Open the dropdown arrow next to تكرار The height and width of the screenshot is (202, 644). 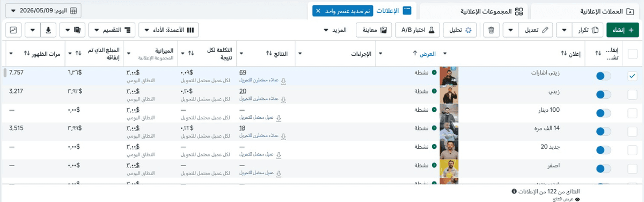tap(564, 30)
